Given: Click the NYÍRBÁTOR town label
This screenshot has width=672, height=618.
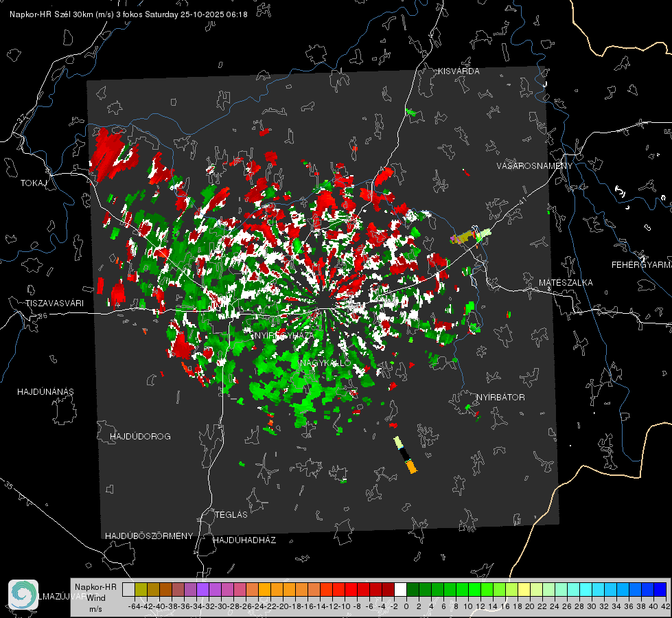Looking at the screenshot, I should pos(500,398).
